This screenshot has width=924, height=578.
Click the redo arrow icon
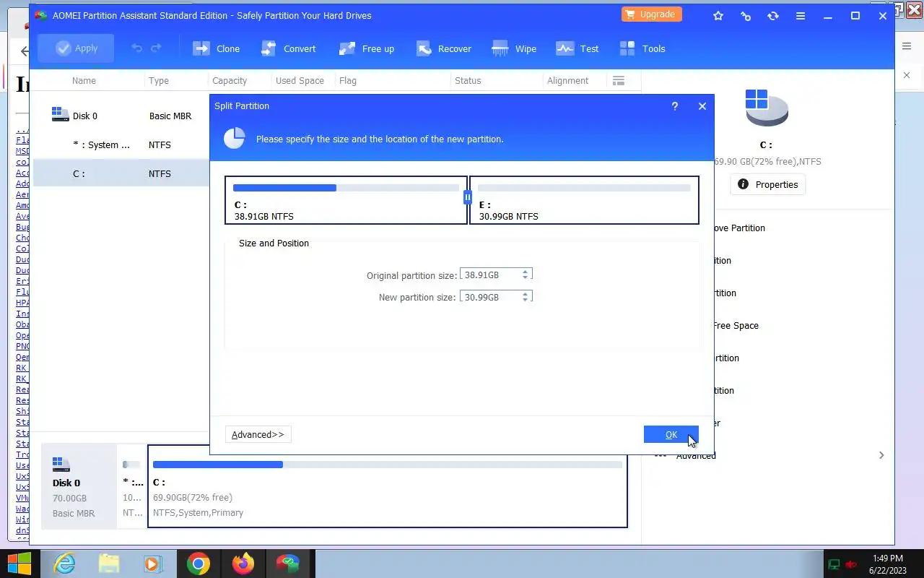pos(156,48)
